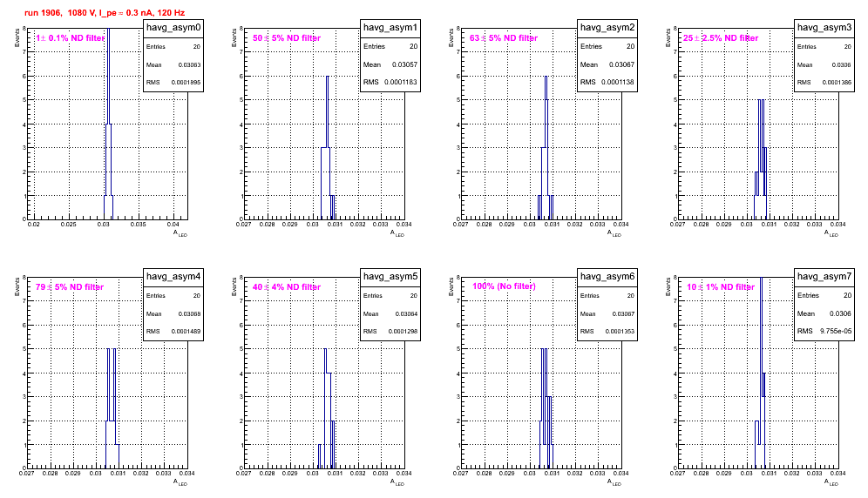Click the Events y-axis label of havg_asym0

pyautogui.click(x=17, y=37)
